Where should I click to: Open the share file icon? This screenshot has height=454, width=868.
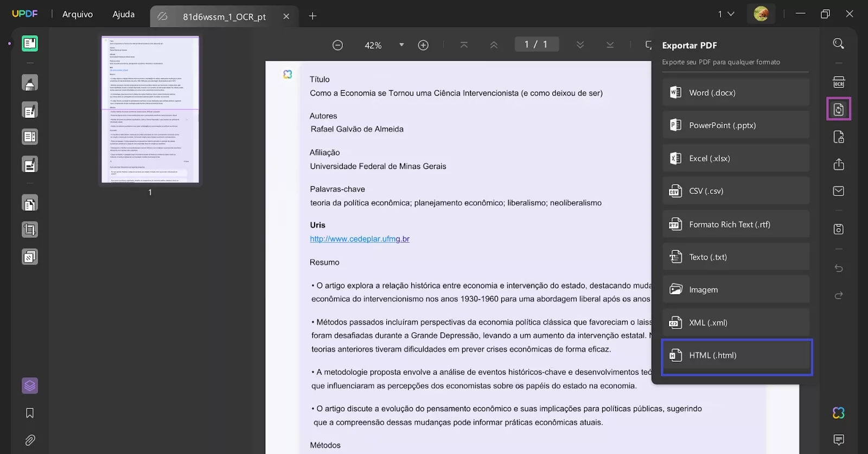click(839, 164)
